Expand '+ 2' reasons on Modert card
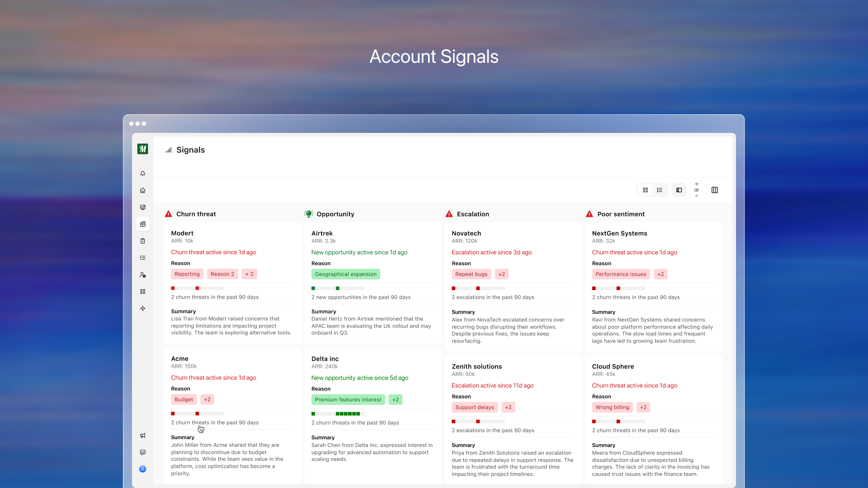 [x=249, y=274]
